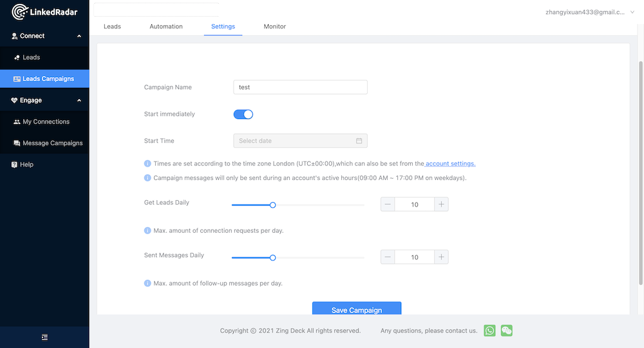
Task: Decrease Sent Messages Daily with minus button
Action: [x=388, y=257]
